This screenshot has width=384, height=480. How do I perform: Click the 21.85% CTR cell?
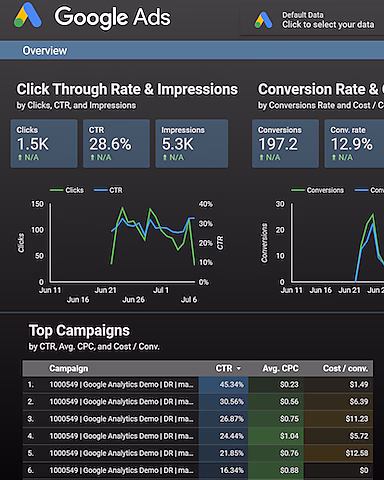tap(223, 453)
